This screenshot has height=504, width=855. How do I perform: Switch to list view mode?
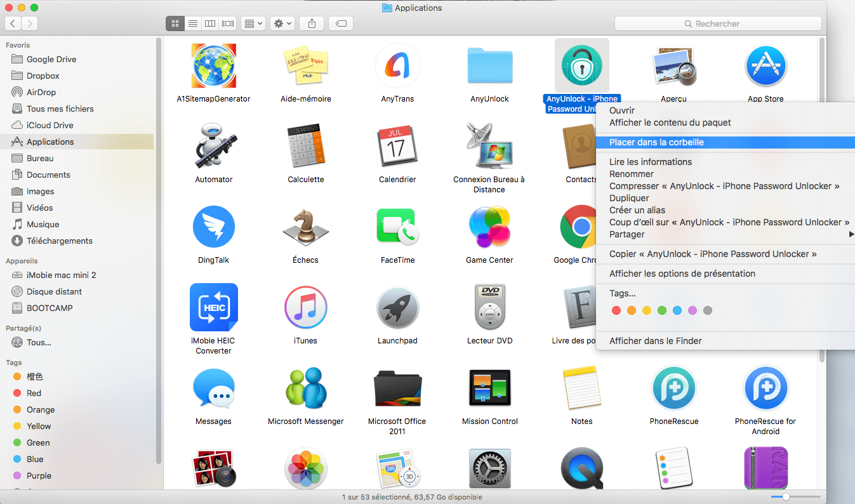193,23
